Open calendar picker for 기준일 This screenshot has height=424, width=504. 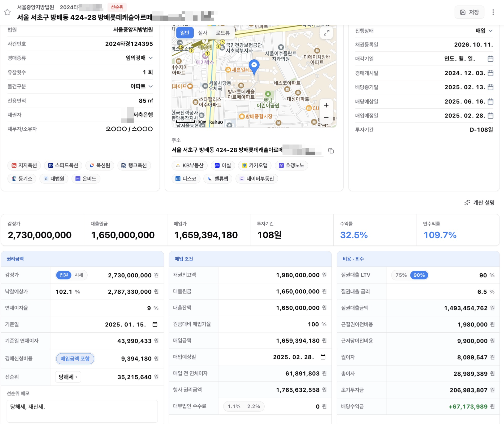[x=155, y=324]
